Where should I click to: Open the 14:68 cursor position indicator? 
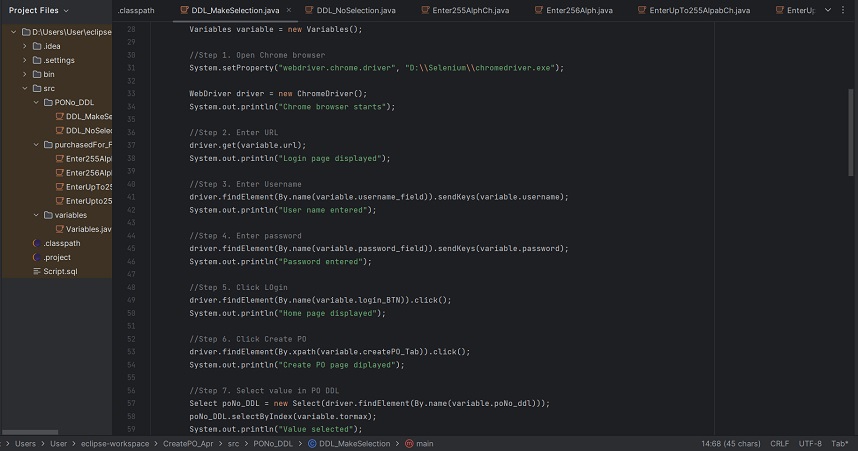pos(731,444)
